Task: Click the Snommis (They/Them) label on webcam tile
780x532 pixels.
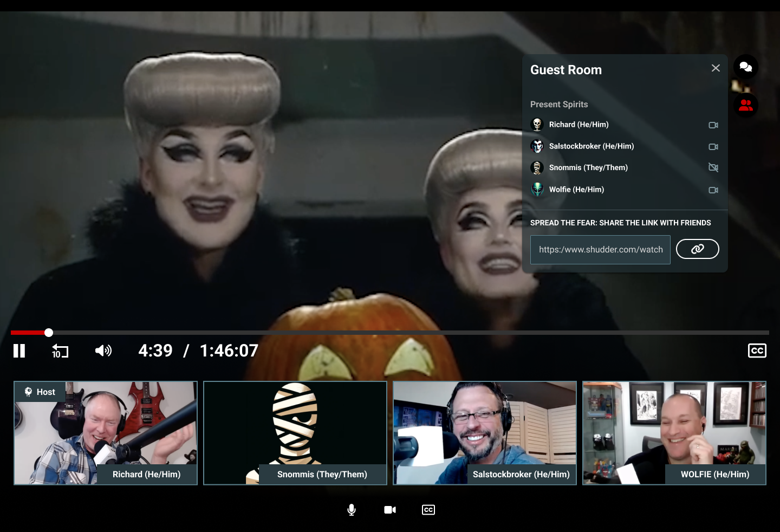Action: click(322, 474)
